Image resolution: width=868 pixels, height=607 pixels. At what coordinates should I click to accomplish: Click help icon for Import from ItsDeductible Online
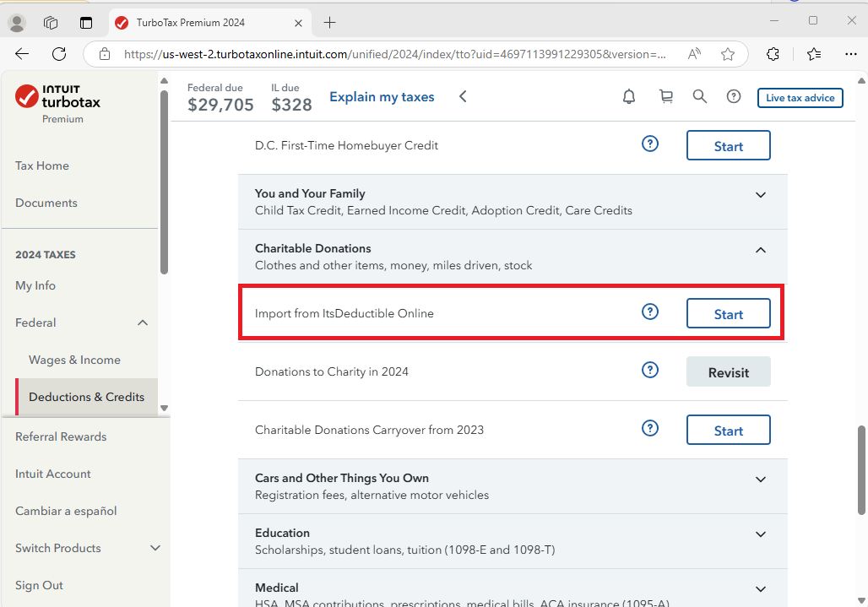650,312
